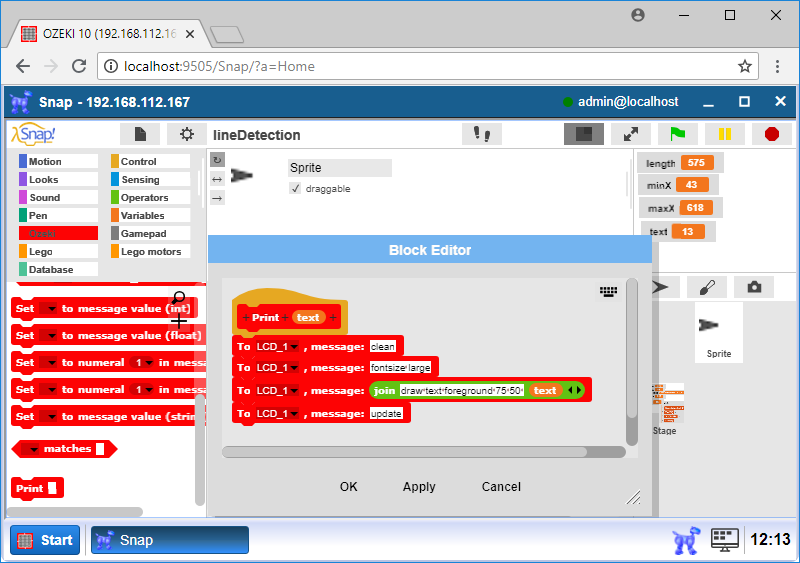800x563 pixels.
Task: Click the Snap taskbar item
Action: click(170, 540)
